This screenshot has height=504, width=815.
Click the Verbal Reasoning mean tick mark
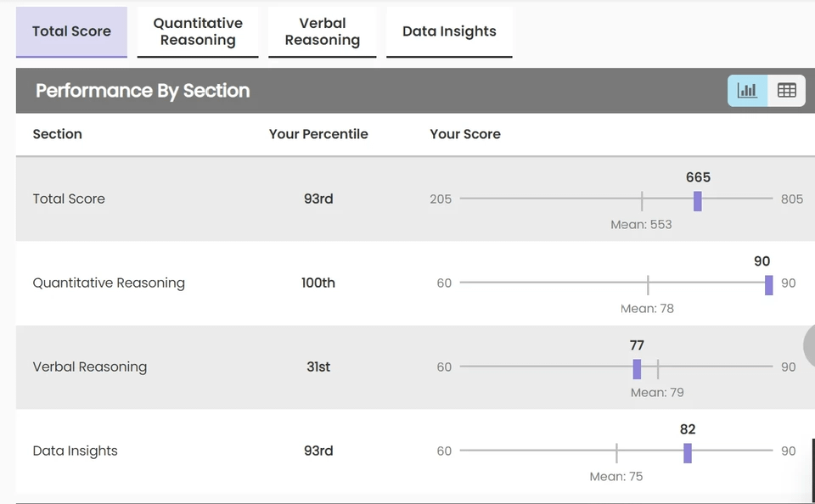pos(658,368)
